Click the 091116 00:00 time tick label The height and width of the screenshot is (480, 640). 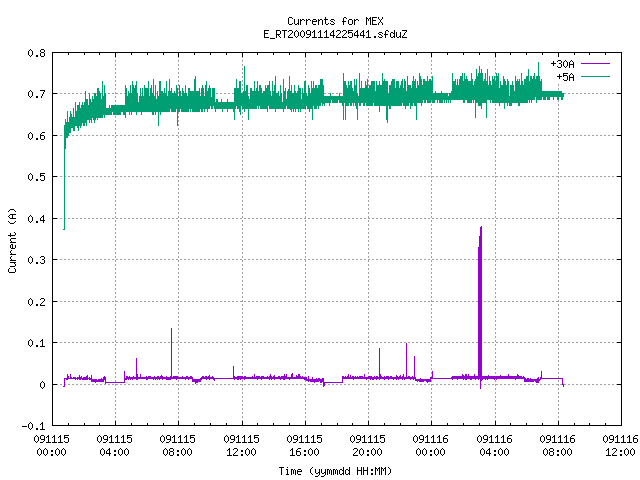pyautogui.click(x=431, y=446)
